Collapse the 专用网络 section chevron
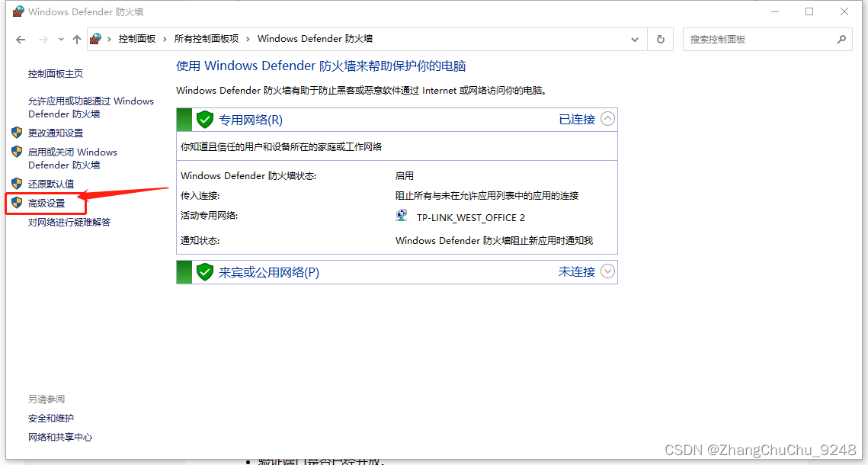This screenshot has width=868, height=465. coord(608,119)
